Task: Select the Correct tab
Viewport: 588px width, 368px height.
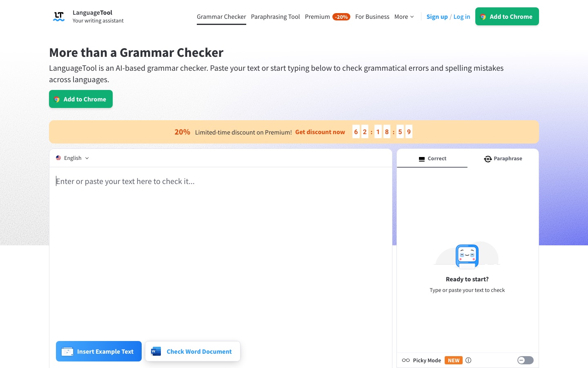Action: 432,159
